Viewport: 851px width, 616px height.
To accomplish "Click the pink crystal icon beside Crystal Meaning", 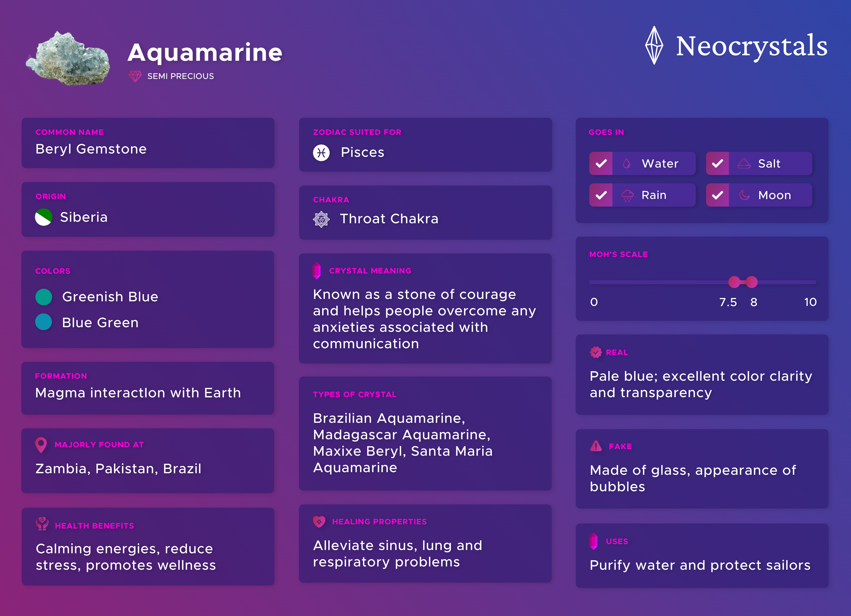I will coord(317,270).
